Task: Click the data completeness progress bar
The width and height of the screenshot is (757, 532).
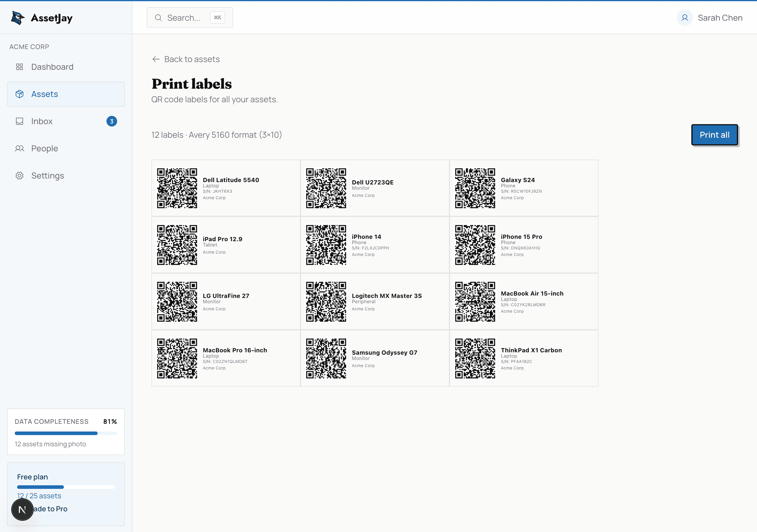Action: (65, 433)
